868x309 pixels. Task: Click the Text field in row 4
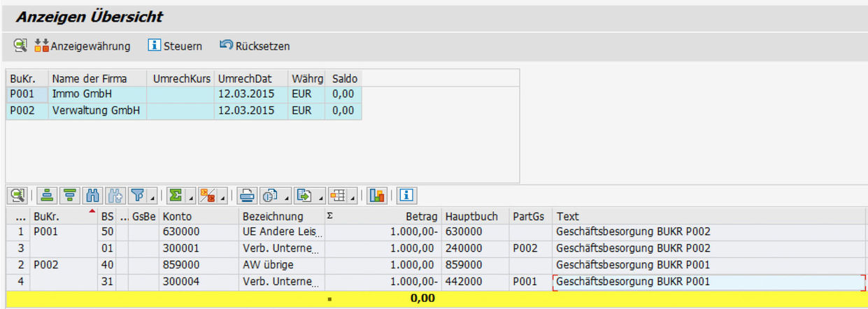pyautogui.click(x=706, y=282)
